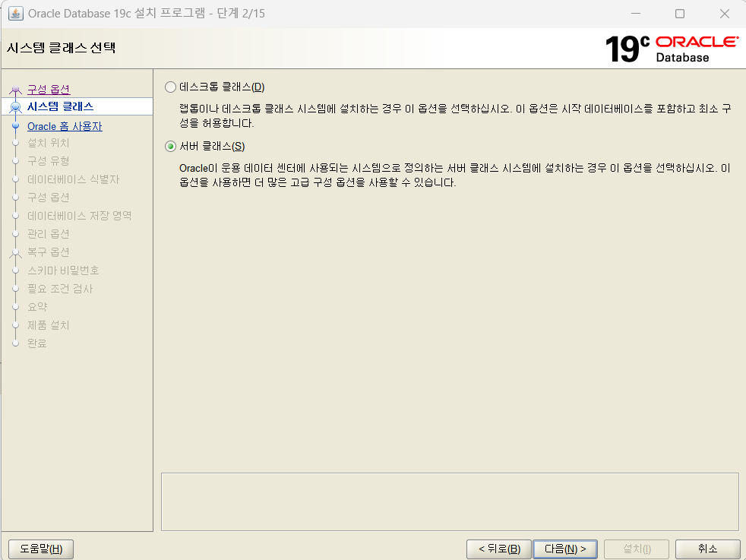Click the 설치 위치 step text
The image size is (746, 560).
48,143
